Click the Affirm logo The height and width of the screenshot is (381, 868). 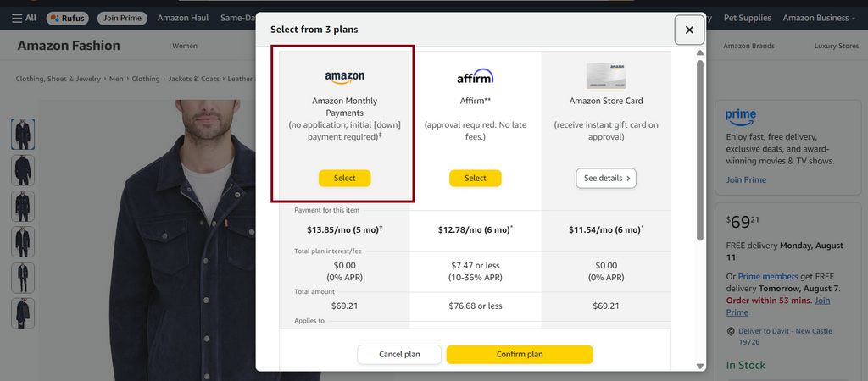pyautogui.click(x=475, y=76)
